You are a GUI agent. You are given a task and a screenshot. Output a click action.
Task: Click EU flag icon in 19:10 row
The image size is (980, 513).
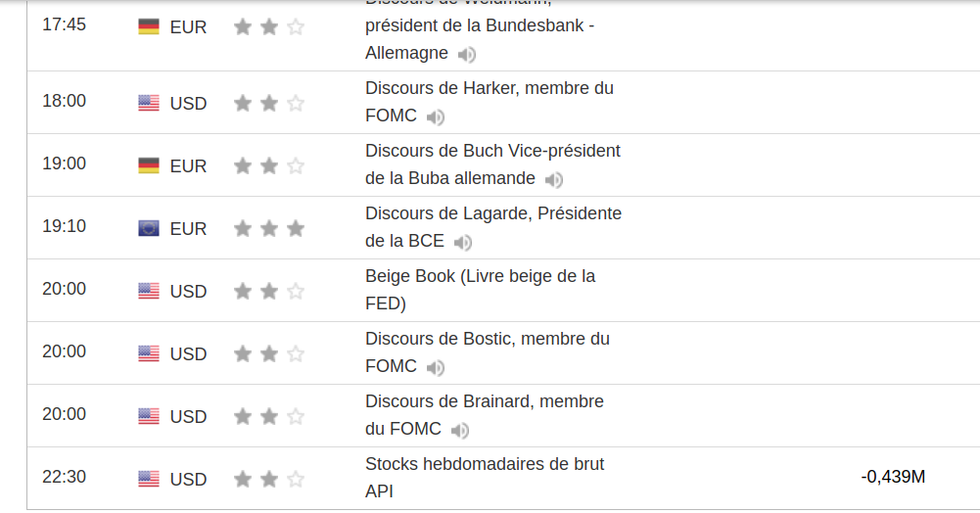[149, 228]
